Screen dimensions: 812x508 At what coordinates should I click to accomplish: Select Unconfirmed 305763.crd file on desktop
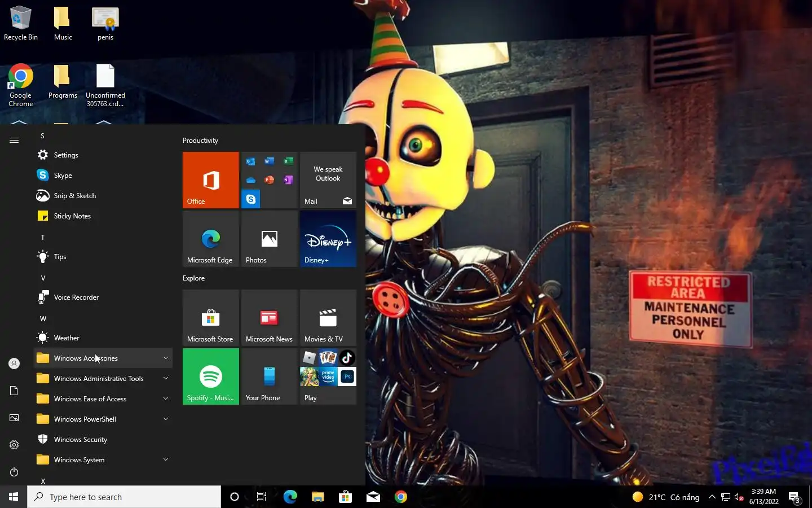(105, 85)
